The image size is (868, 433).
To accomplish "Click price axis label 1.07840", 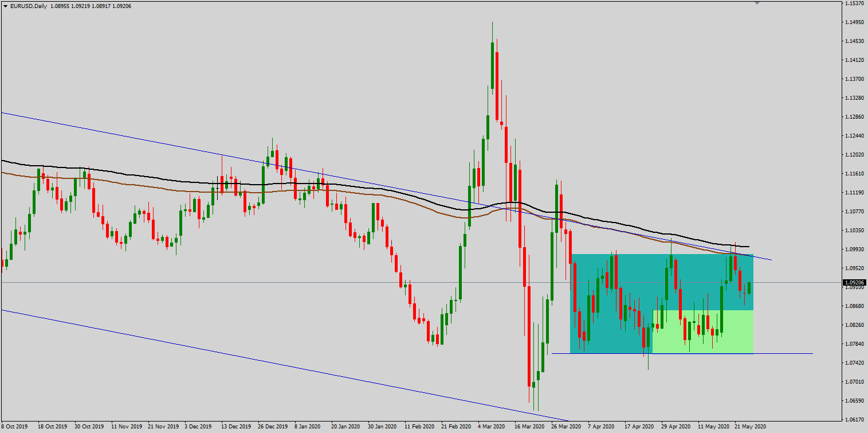I will click(854, 344).
